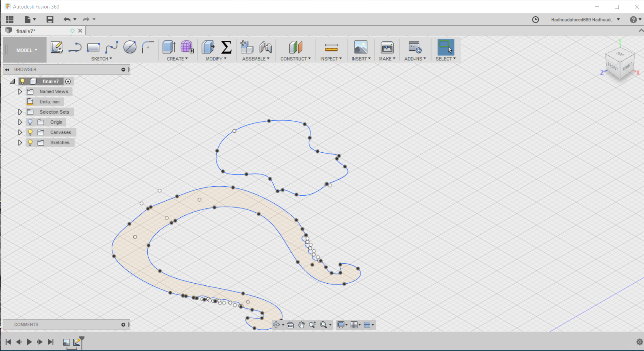This screenshot has width=644, height=351.
Task: Open the MODIFY menu
Action: pyautogui.click(x=216, y=59)
